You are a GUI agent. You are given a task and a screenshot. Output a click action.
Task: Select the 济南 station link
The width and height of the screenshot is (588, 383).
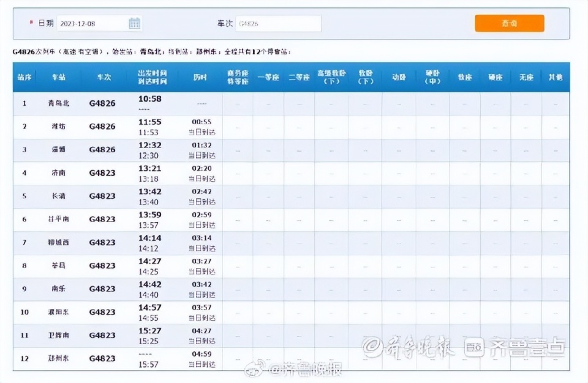click(x=58, y=173)
